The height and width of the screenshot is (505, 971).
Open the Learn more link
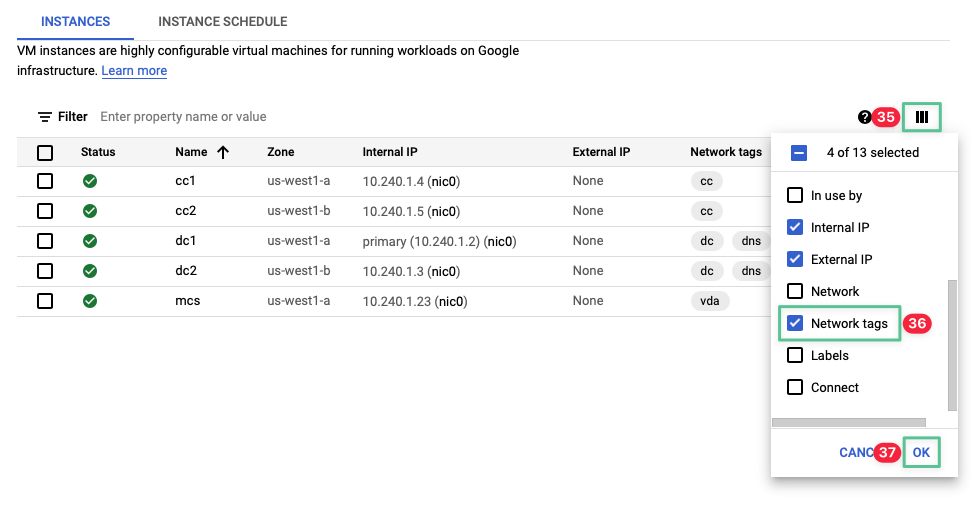(x=134, y=71)
